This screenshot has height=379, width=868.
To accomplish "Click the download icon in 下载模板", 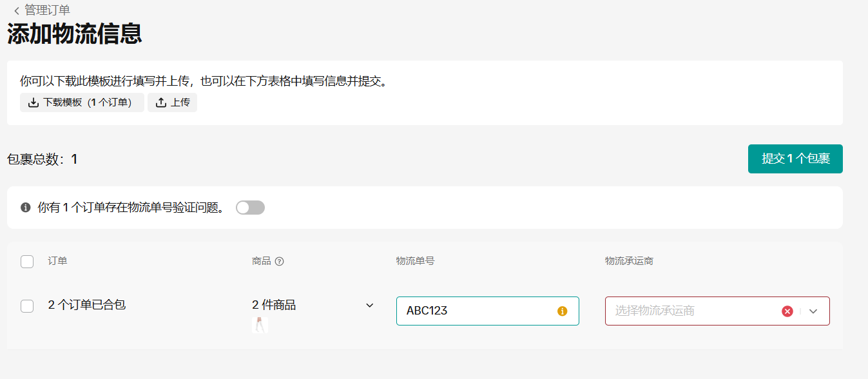I will [x=34, y=102].
